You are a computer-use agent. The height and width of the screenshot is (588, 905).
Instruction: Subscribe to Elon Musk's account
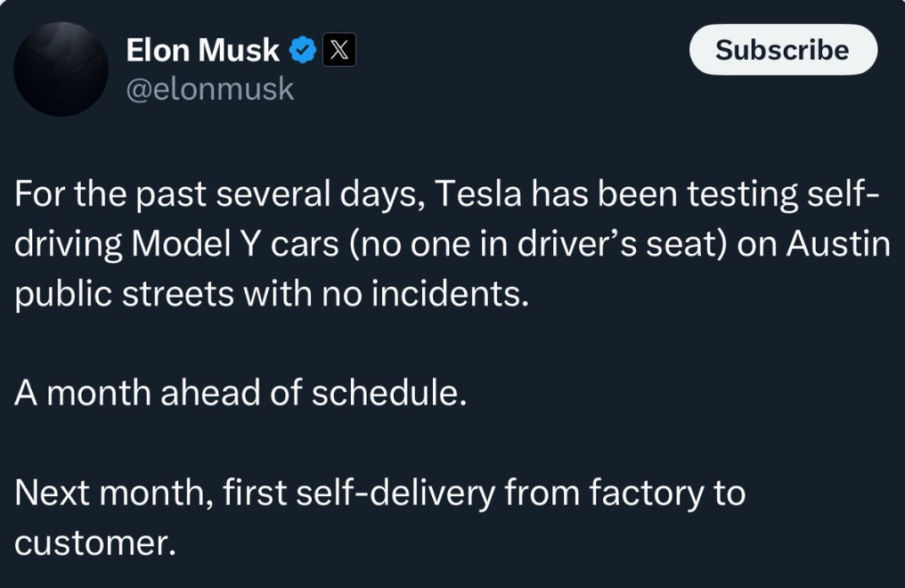coord(783,50)
